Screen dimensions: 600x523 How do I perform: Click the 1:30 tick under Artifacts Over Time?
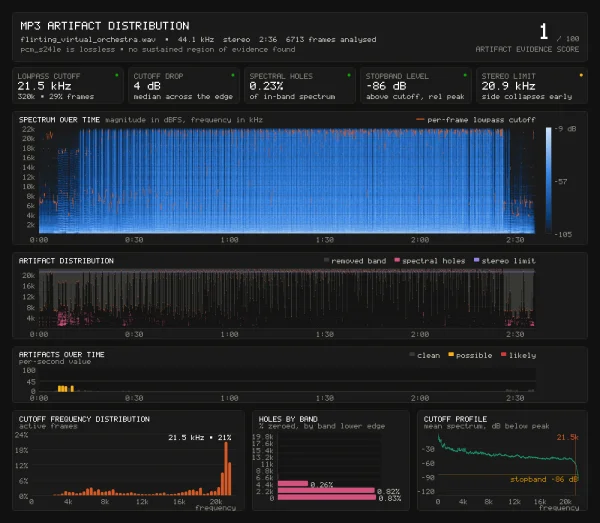click(324, 398)
